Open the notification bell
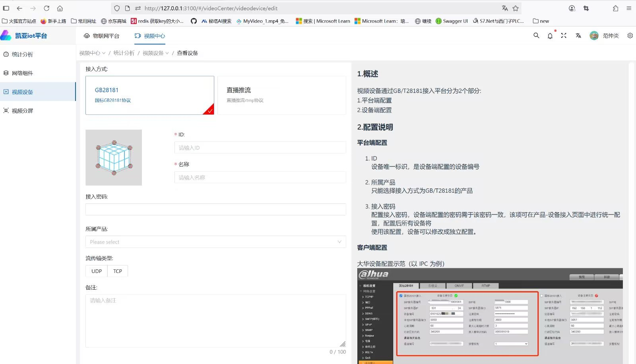Screen dimensions: 636x364 point(550,36)
